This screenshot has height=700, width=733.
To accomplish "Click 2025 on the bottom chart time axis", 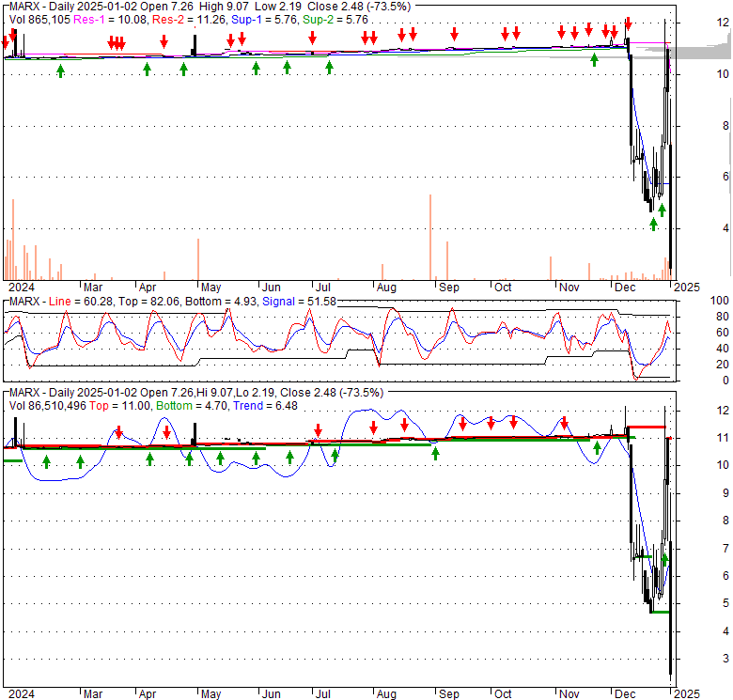I will (687, 692).
